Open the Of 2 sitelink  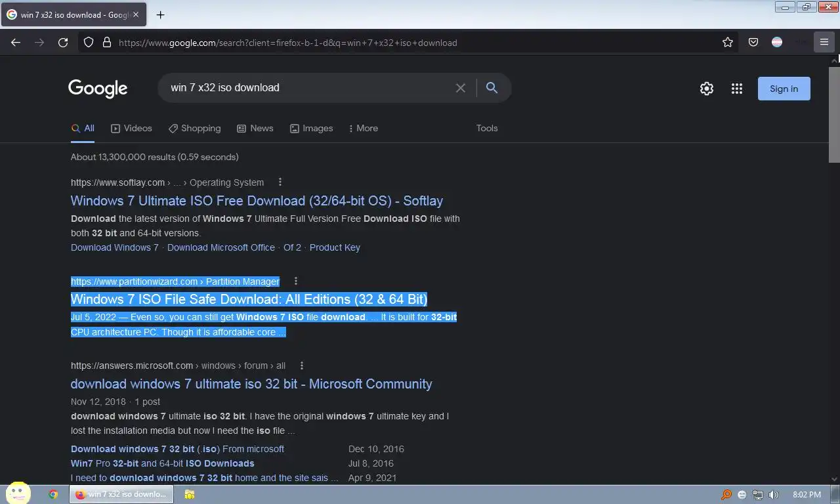pyautogui.click(x=292, y=247)
